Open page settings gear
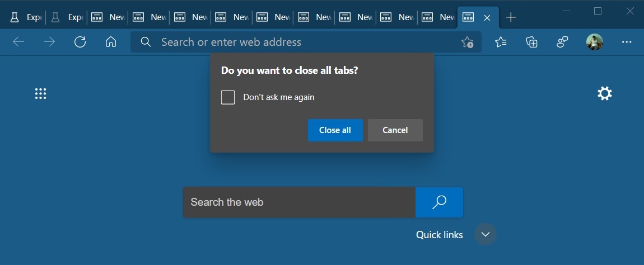644x265 pixels. 605,93
